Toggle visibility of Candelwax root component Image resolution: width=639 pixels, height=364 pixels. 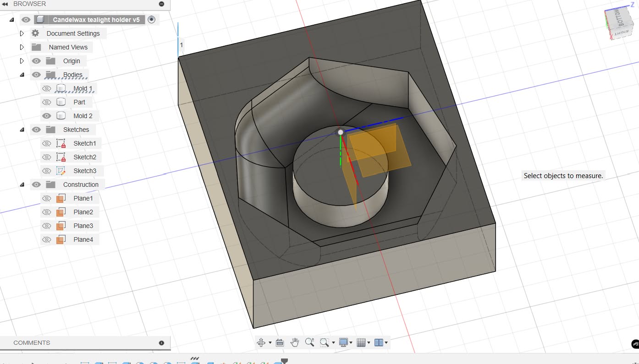[26, 20]
